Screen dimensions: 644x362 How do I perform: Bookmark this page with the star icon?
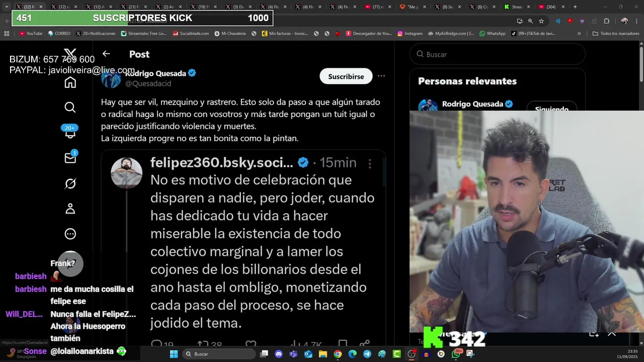tap(541, 21)
